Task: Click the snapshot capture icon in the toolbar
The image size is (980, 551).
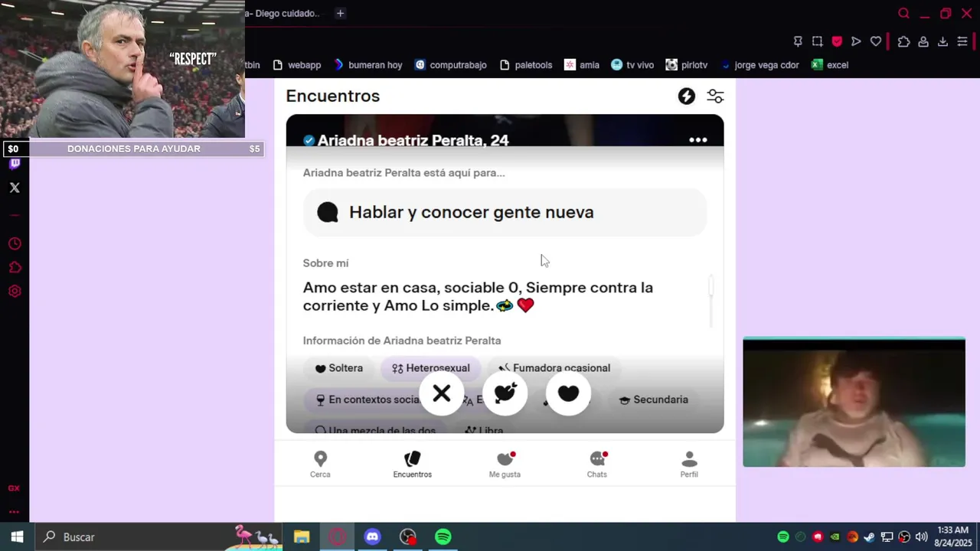Action: pyautogui.click(x=818, y=41)
